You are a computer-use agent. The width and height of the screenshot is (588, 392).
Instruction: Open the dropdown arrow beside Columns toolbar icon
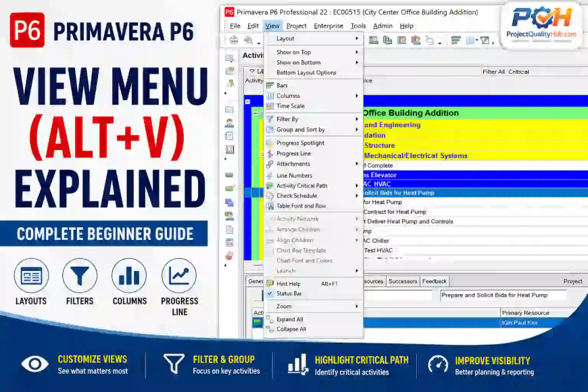coord(476,40)
